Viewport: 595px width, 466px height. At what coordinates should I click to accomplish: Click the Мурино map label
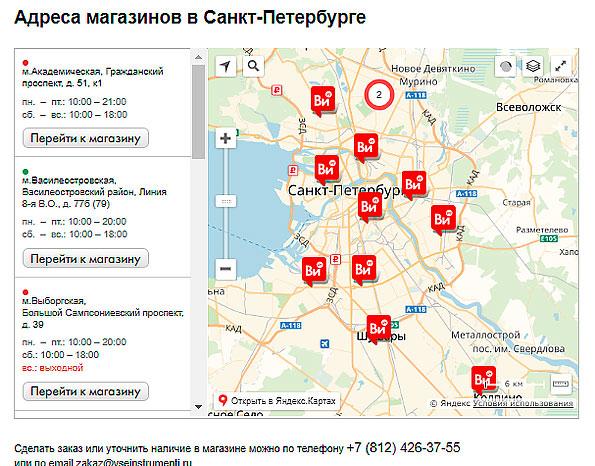(419, 82)
